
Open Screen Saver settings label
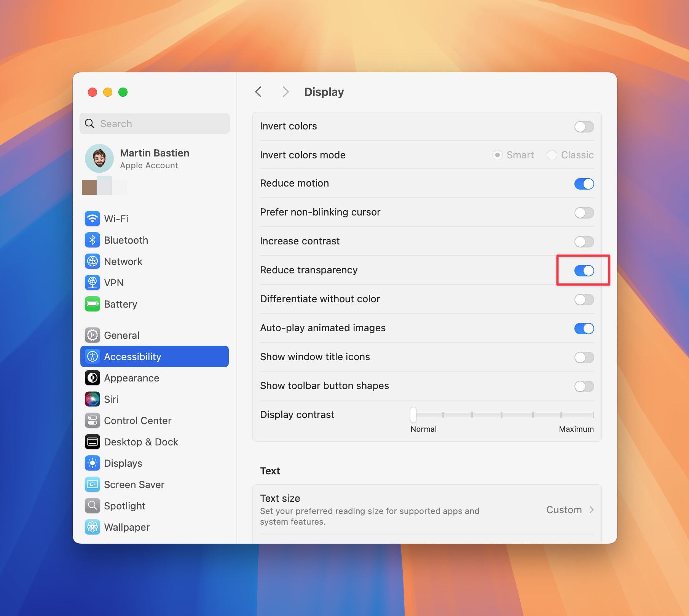pos(134,485)
